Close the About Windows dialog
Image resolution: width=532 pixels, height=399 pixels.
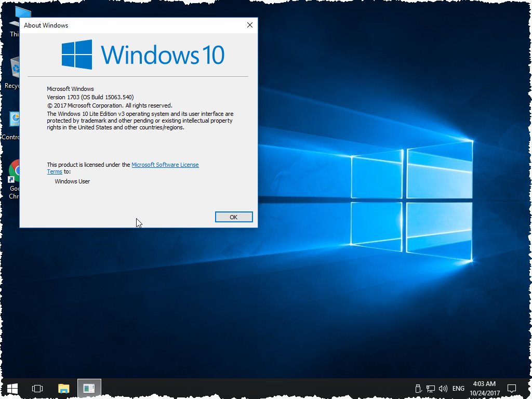click(250, 25)
